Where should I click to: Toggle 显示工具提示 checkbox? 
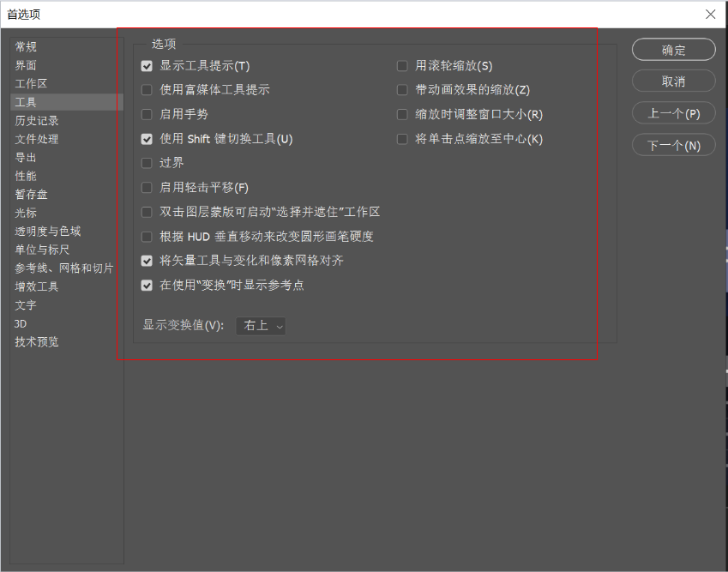[147, 66]
